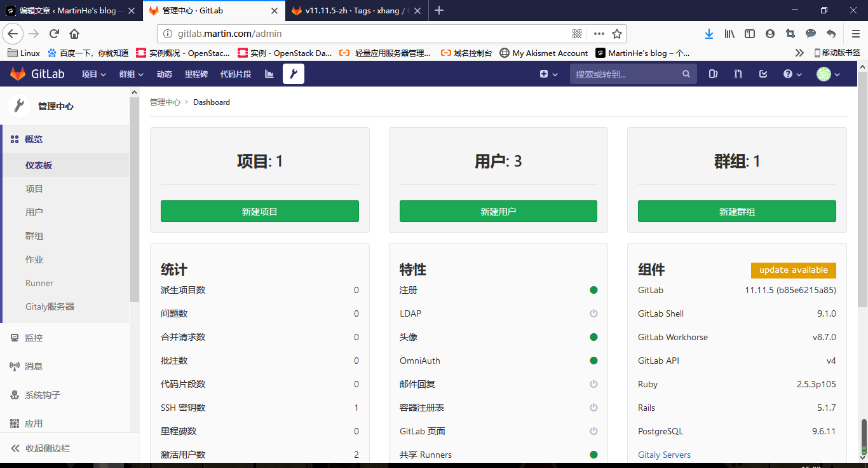Expand the 群组 dropdown menu
This screenshot has width=868, height=468.
(131, 74)
